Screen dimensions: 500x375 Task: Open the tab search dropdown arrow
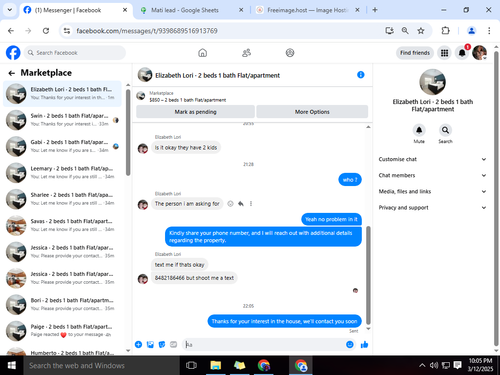[10, 10]
